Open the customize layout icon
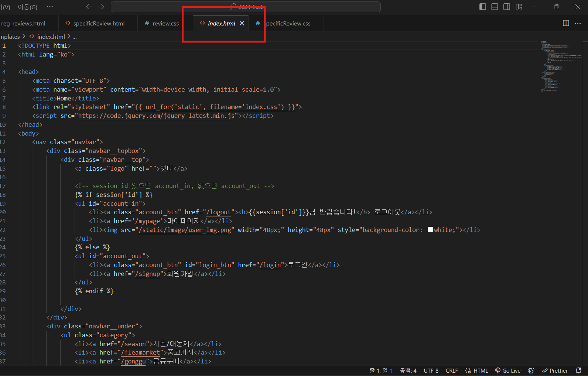The height and width of the screenshot is (376, 588). [x=519, y=7]
